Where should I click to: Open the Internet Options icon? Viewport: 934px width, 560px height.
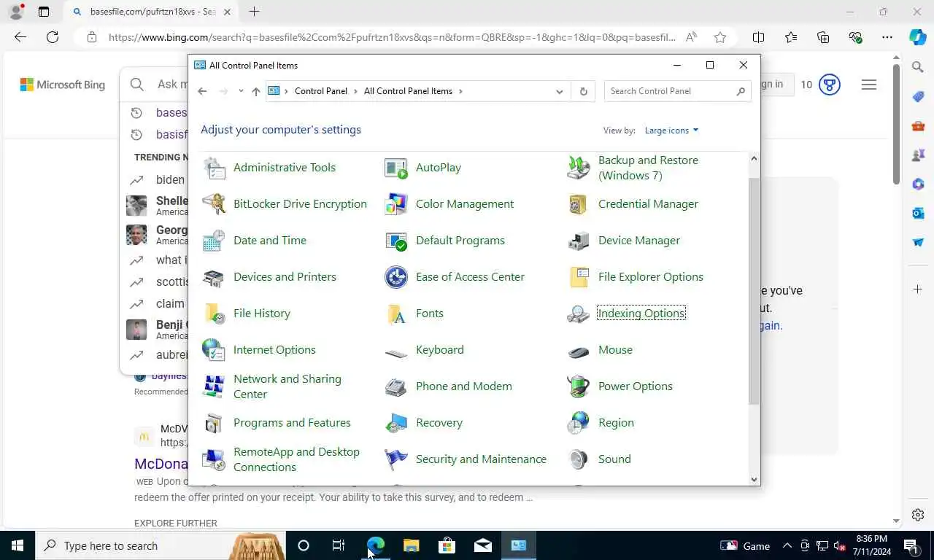point(214,350)
